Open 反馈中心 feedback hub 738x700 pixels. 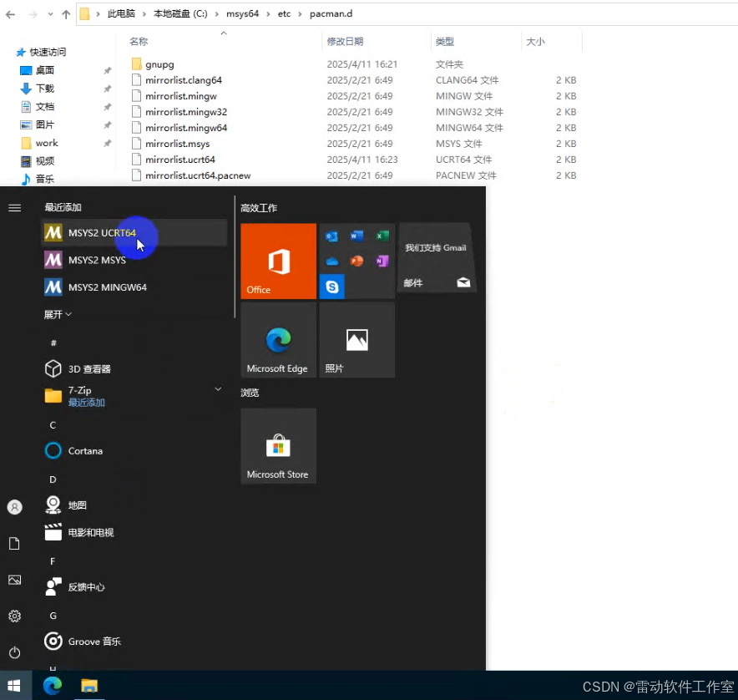point(134,587)
